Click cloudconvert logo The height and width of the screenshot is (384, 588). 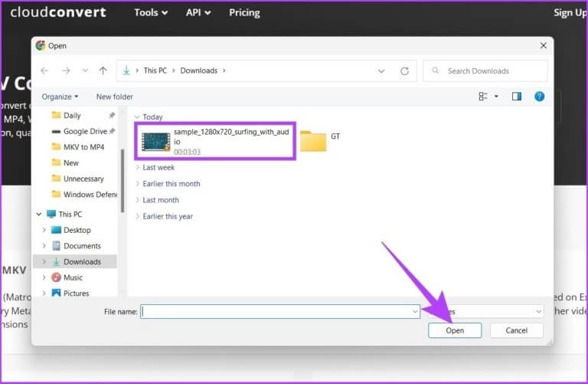coord(58,12)
